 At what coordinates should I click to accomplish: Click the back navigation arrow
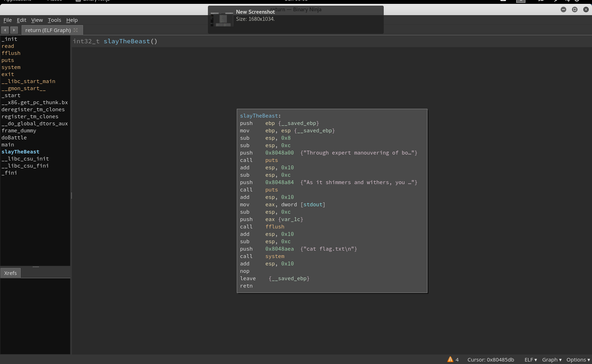[x=5, y=30]
